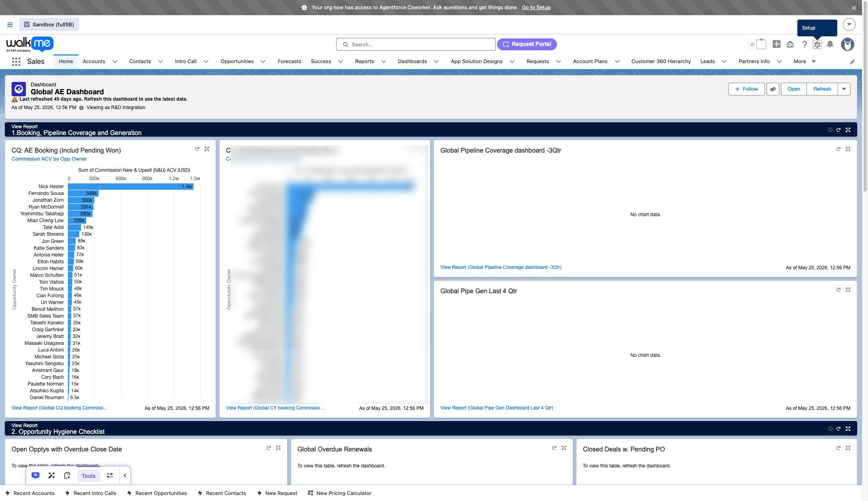Open Commission ACV by Opp Owner link
The image size is (868, 501).
coord(49,159)
